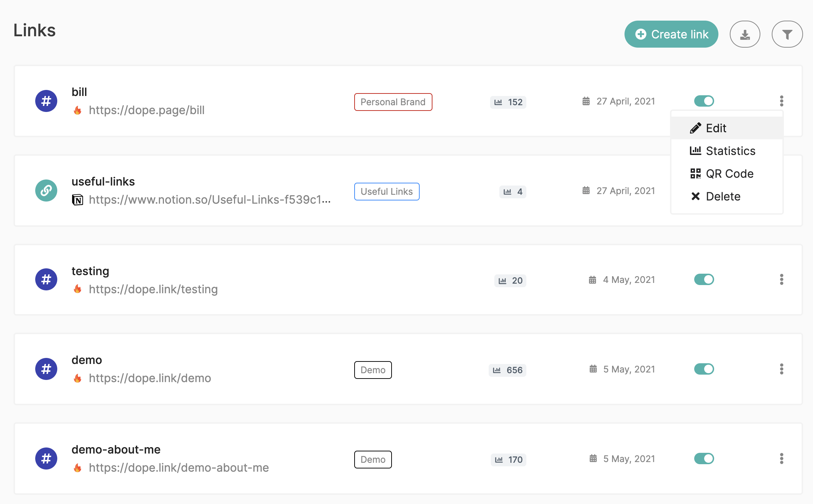Screen dimensions: 813x504
Task: Expand the three-dot menu for demo-about-me
Action: point(782,459)
